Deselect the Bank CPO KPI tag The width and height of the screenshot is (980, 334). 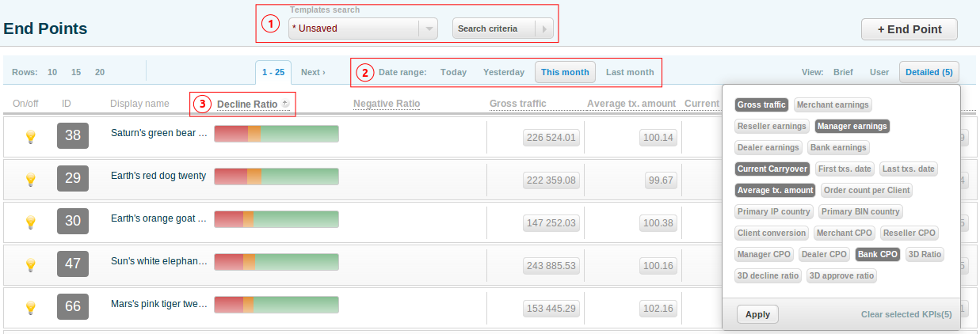[877, 254]
